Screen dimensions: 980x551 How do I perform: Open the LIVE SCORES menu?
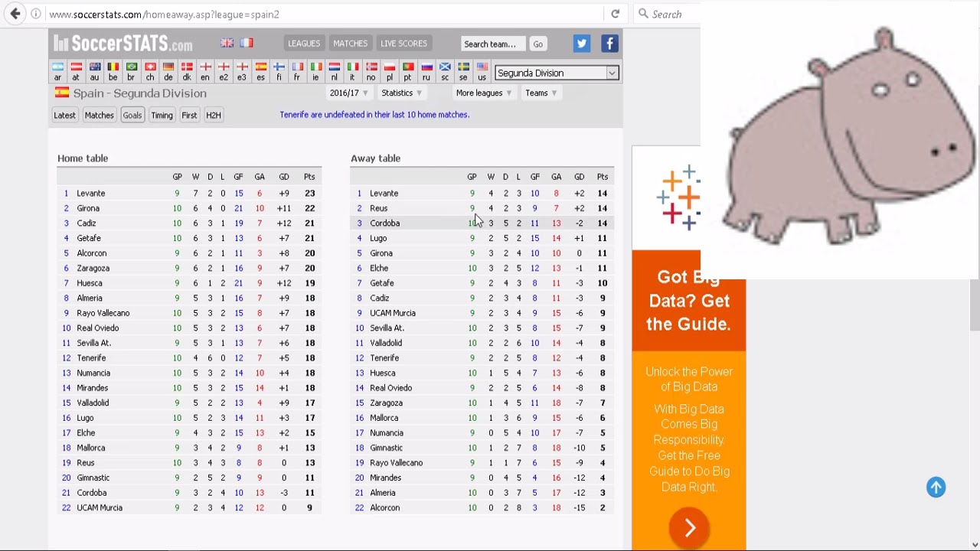point(403,44)
